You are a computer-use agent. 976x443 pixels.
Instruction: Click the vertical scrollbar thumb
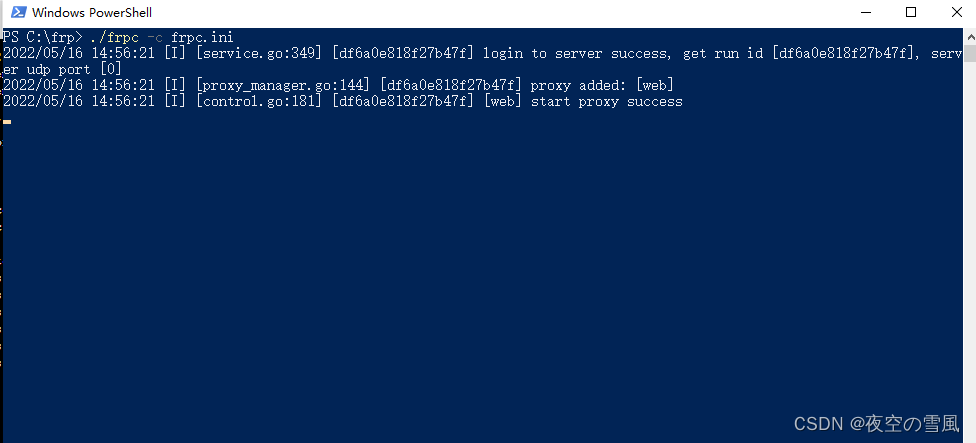pos(969,54)
